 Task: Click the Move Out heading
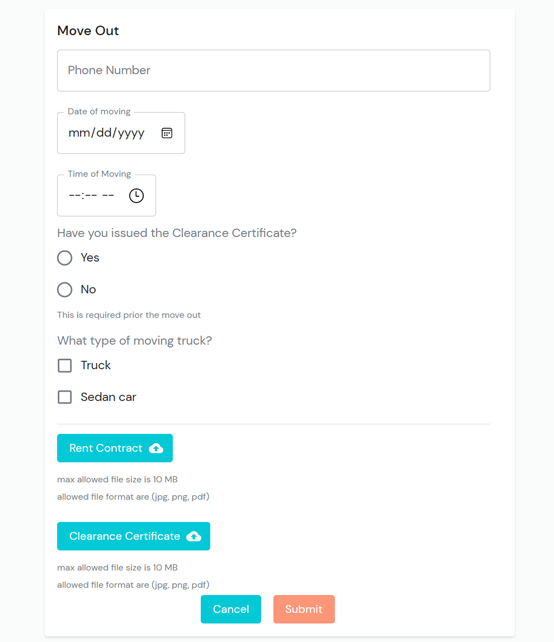(x=88, y=31)
